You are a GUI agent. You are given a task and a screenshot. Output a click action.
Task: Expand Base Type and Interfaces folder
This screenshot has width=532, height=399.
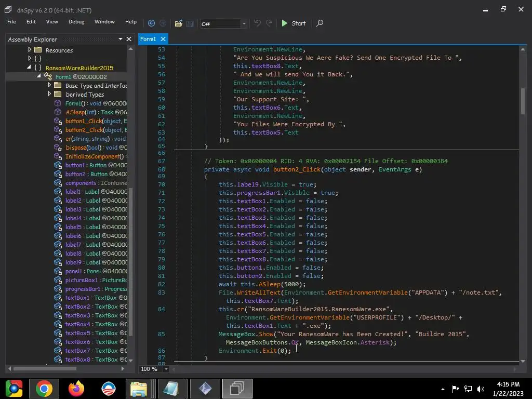point(49,85)
